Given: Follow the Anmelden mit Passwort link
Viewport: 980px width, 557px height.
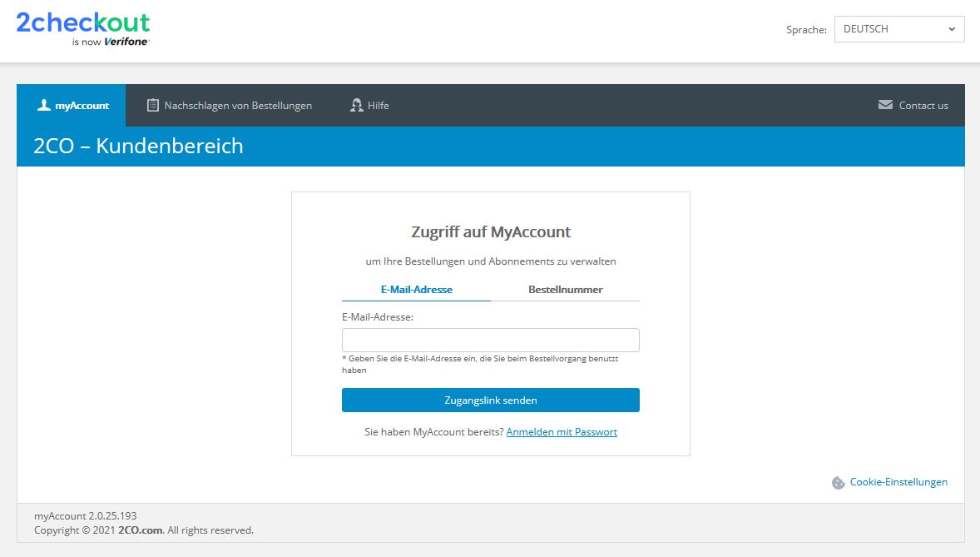Looking at the screenshot, I should pyautogui.click(x=562, y=432).
